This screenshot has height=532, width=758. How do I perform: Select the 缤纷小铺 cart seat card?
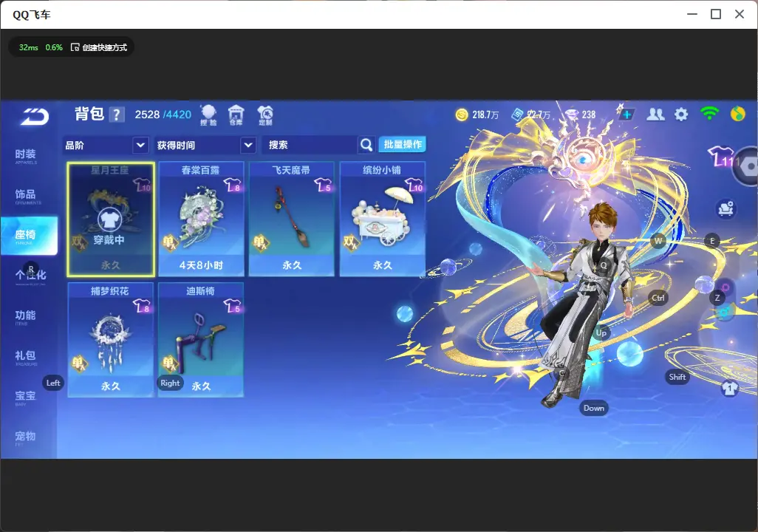pos(383,219)
